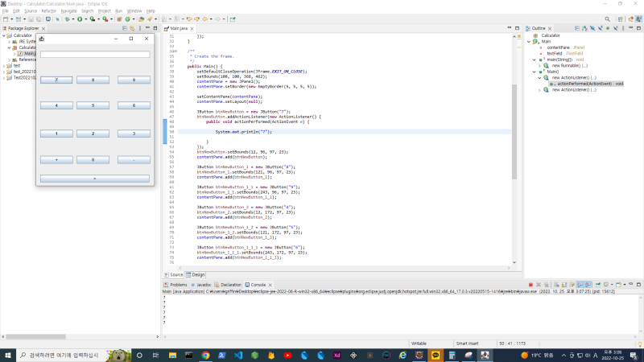The image size is (644, 362).
Task: Click the Debug bug icon in toolbar
Action: point(67,19)
